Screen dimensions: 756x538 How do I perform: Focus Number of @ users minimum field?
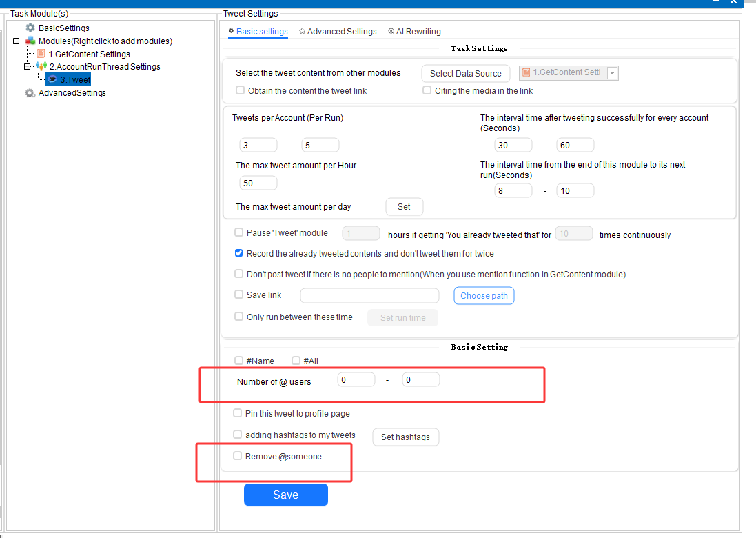(356, 380)
